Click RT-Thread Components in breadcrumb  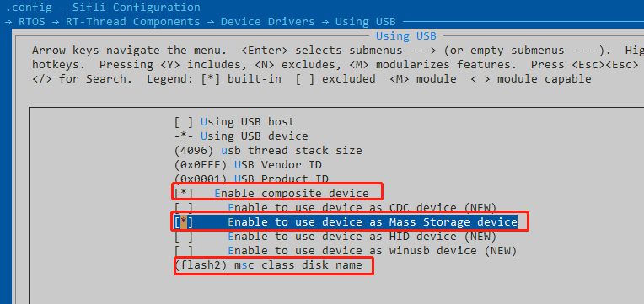[132, 21]
